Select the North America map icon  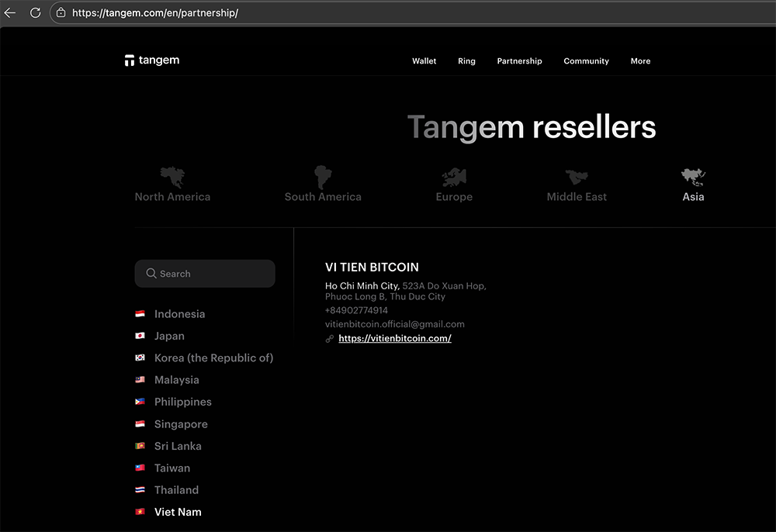[172, 177]
